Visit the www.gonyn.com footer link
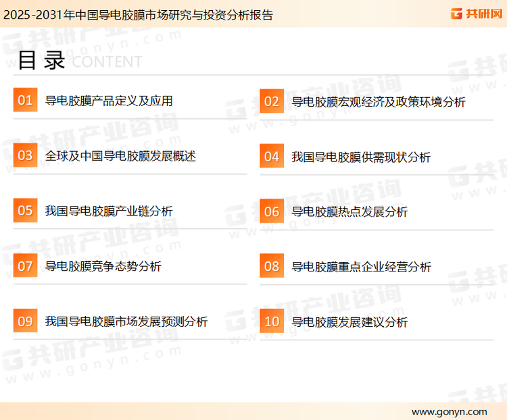Viewport: 507px width, 420px height. 449,412
